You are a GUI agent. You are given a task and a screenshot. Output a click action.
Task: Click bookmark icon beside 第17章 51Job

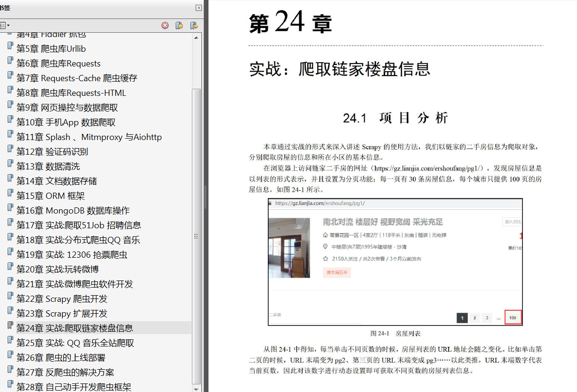pos(10,223)
